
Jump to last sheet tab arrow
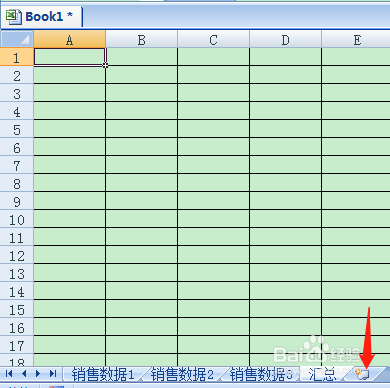53,374
